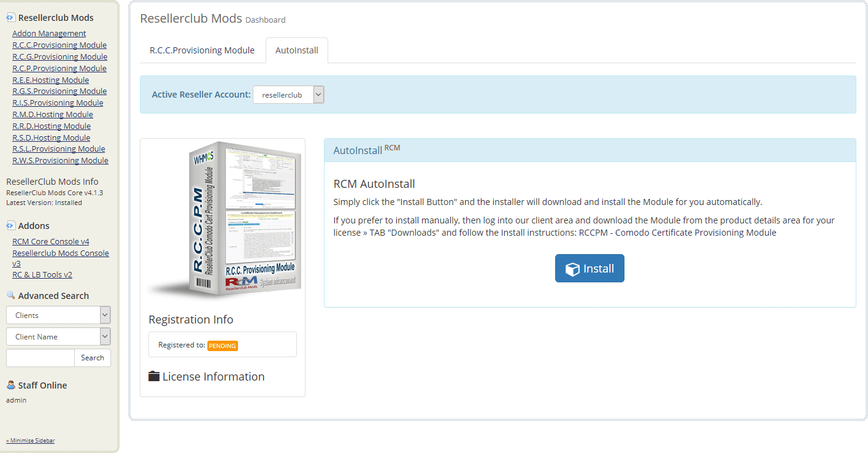The height and width of the screenshot is (453, 868).
Task: Click the 'Resellerclub Mods Dashboard' page title
Action: (x=213, y=18)
